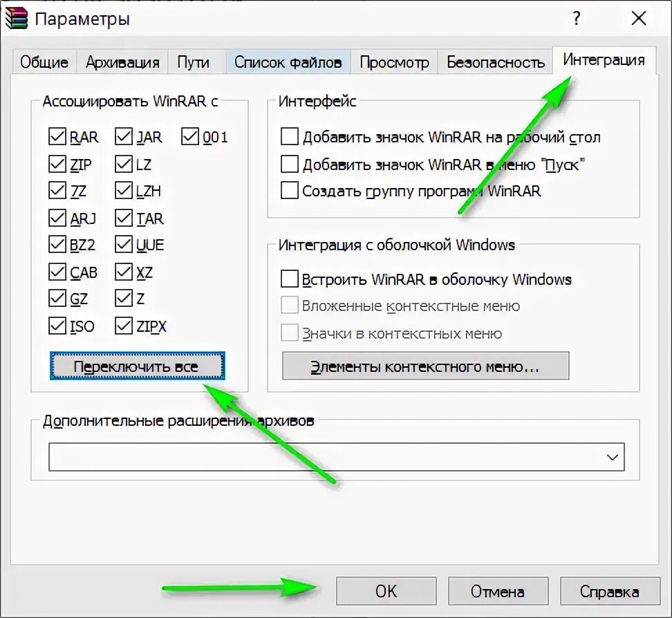
Task: Uncheck the TAR association
Action: pyautogui.click(x=124, y=218)
